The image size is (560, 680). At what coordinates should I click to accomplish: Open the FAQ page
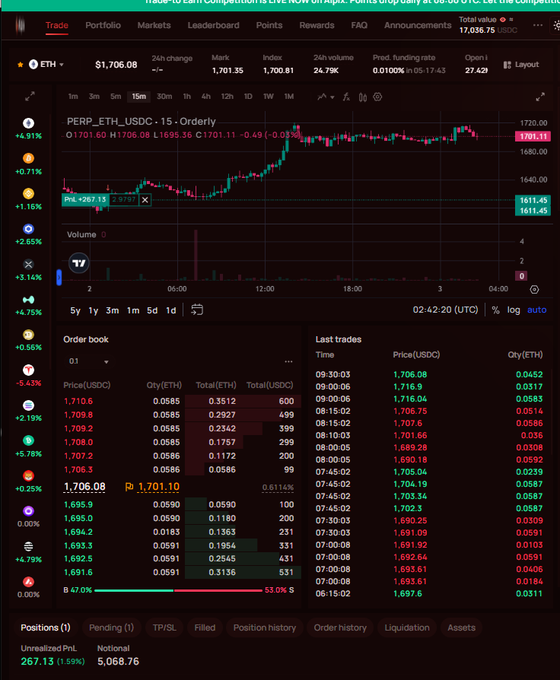tap(359, 25)
